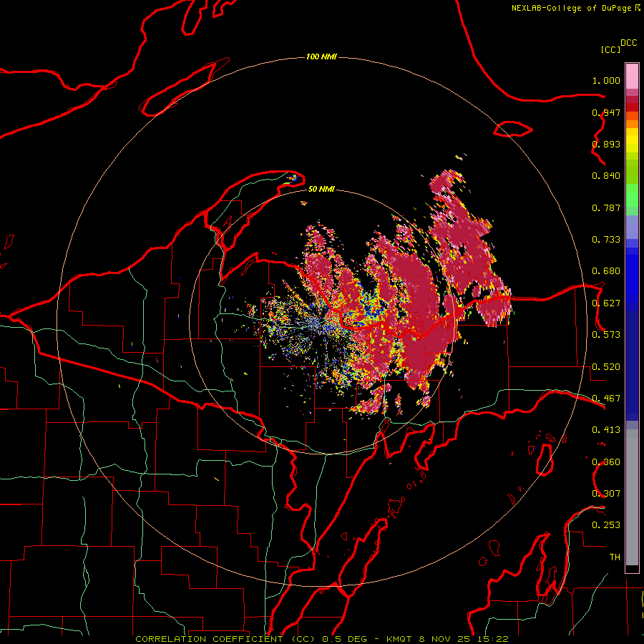Click the KMQT radar site identifier in caption
This screenshot has width=644, height=644.
pos(399,639)
